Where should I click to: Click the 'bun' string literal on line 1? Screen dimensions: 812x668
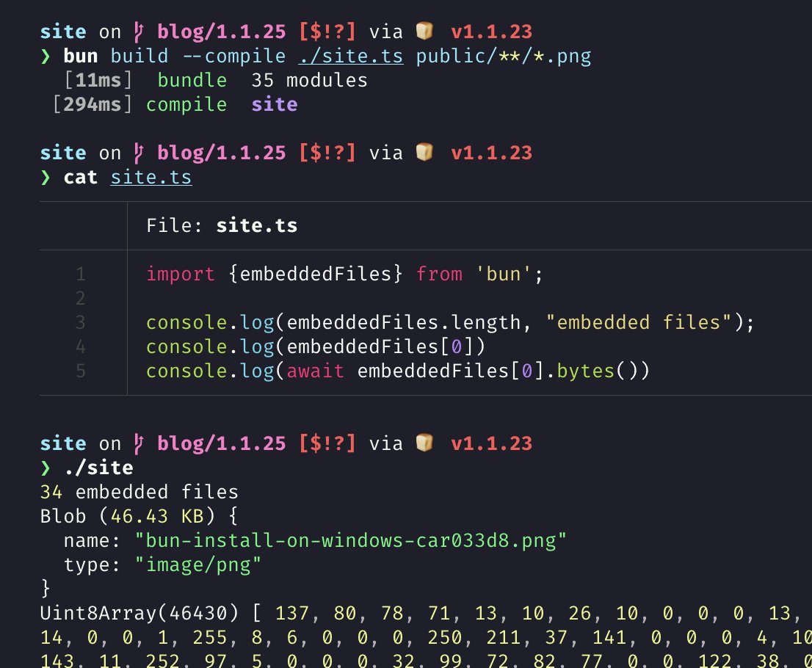point(504,274)
